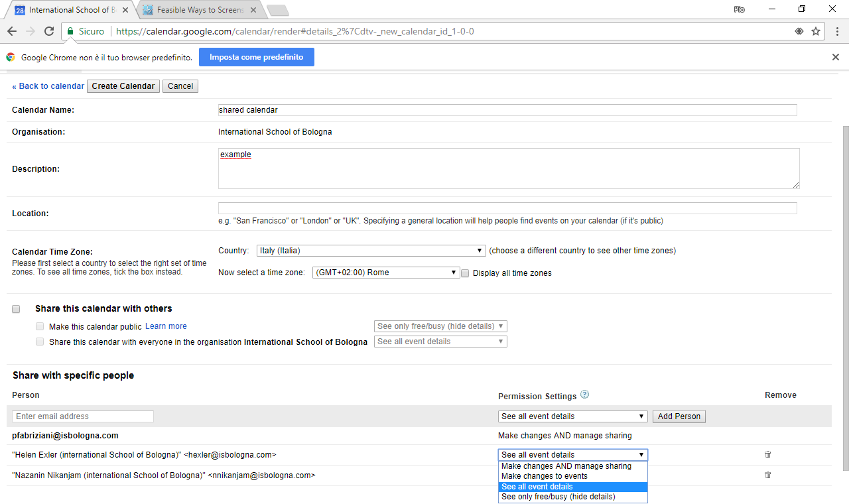Open organisation sharing See all event details dropdown
Screen dimensions: 849x504
tap(440, 342)
